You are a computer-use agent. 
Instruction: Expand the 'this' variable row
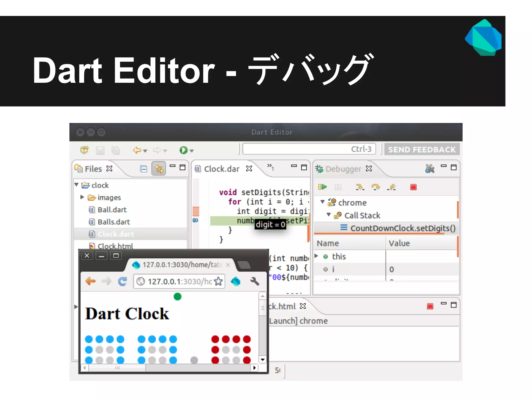316,256
